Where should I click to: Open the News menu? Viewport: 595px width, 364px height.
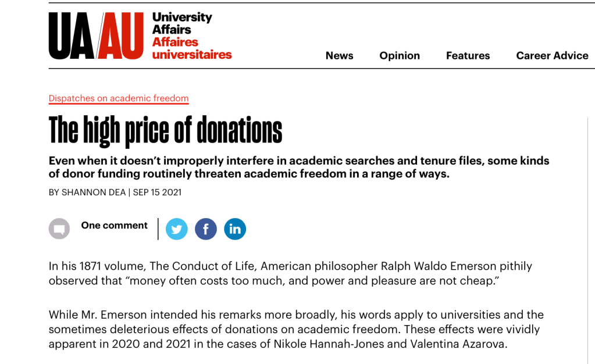click(x=340, y=56)
